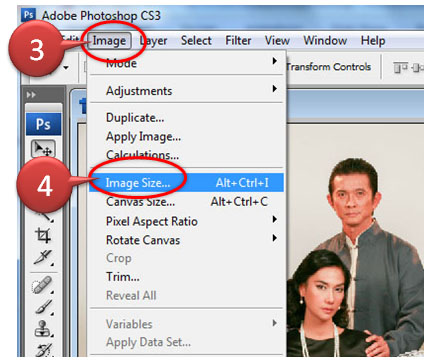
Task: Select the Clone Stamp tool
Action: [x=43, y=329]
